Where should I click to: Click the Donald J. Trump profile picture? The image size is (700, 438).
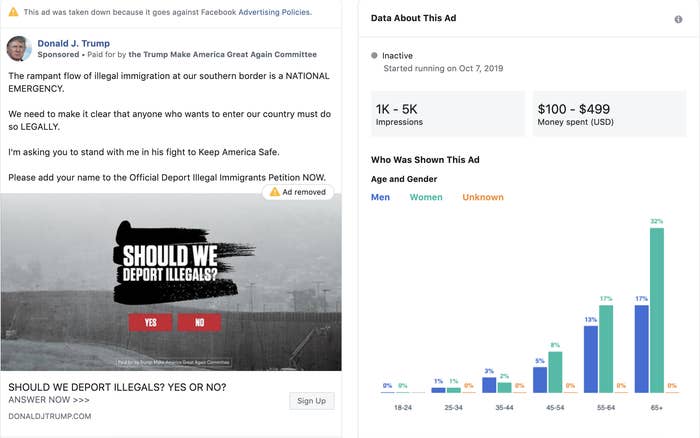click(x=19, y=49)
